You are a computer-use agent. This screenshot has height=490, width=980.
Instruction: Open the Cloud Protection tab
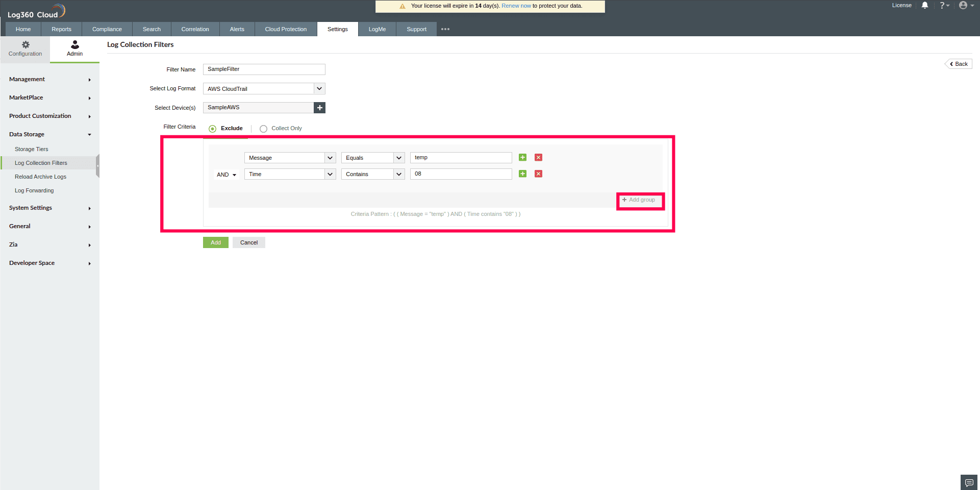(x=285, y=29)
